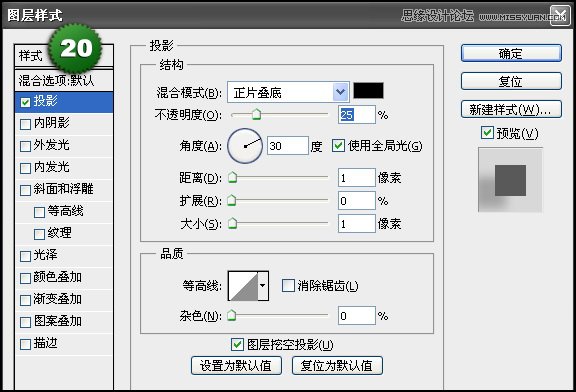Screen dimensions: 576x392
Task: Toggle the 使用全局光 checkbox
Action: click(x=338, y=145)
